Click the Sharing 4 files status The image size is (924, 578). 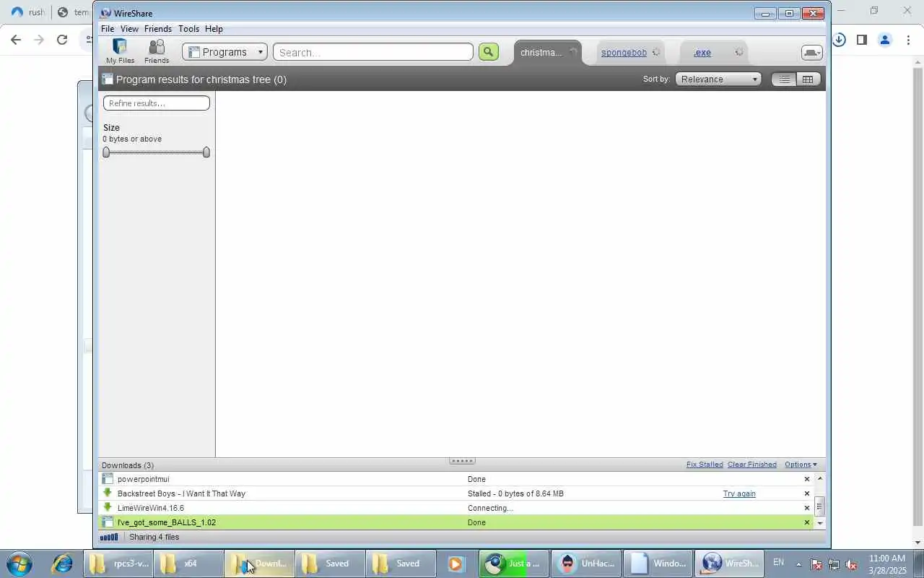pos(154,538)
